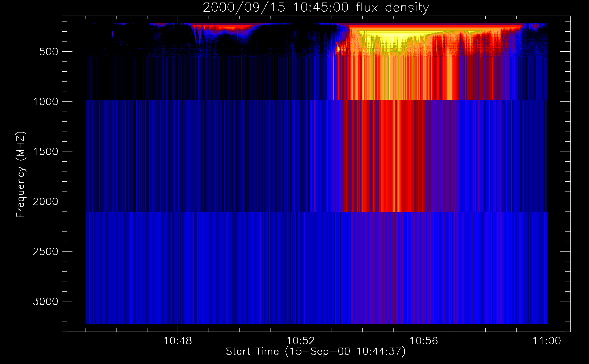The height and width of the screenshot is (364, 589).
Task: Click the plot title '2000/09/15 10:45:00 flux density'
Action: click(x=316, y=8)
